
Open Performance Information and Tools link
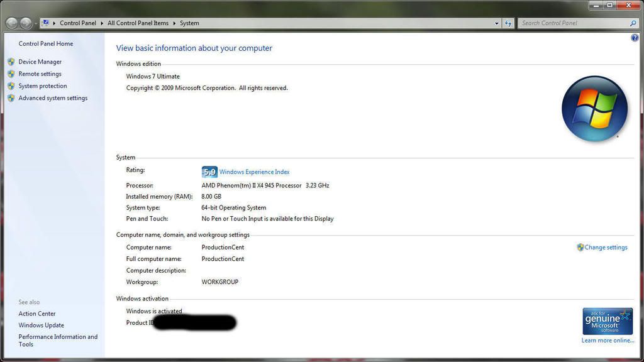tap(58, 340)
